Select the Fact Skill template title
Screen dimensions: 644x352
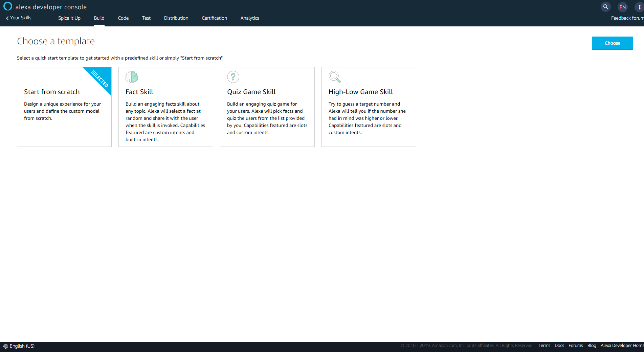tap(139, 92)
